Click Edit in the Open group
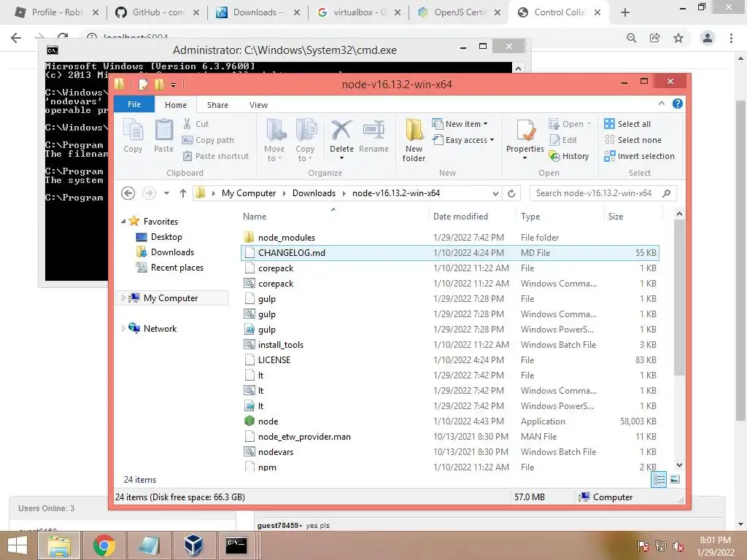 (x=564, y=140)
